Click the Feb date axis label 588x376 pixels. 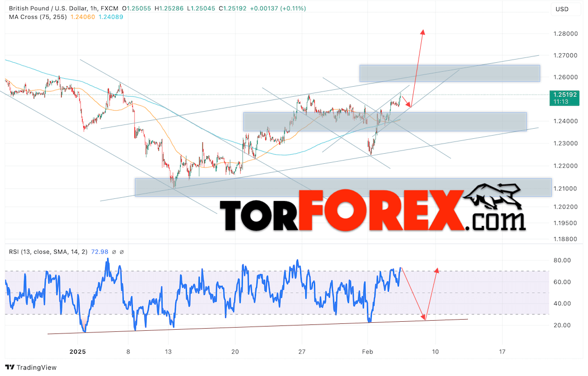pos(368,352)
